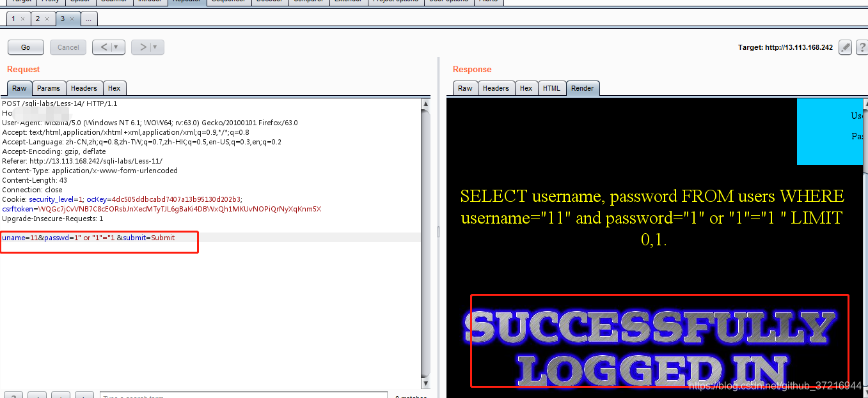Image resolution: width=868 pixels, height=398 pixels.
Task: Edit the target with the pencil icon
Action: click(845, 47)
